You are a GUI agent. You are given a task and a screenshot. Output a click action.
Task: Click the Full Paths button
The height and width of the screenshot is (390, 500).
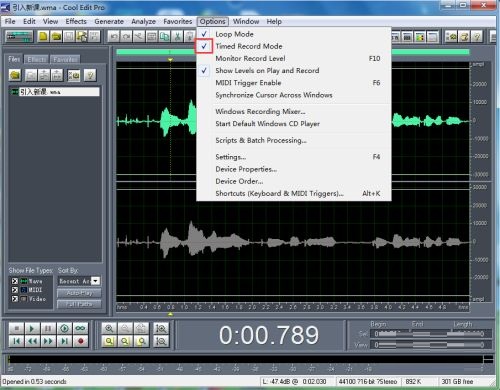point(79,304)
